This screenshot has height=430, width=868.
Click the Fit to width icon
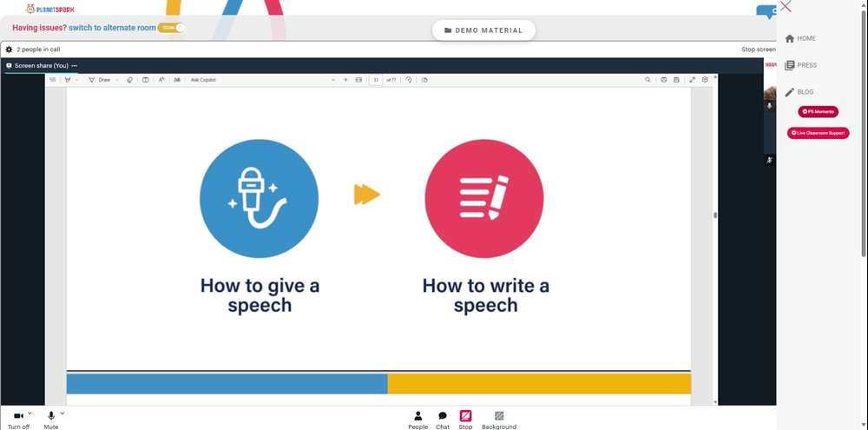358,80
